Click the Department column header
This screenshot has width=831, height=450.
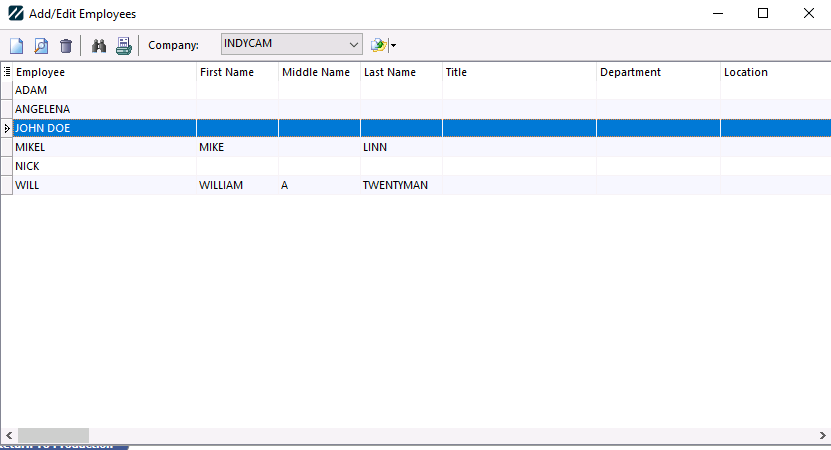pyautogui.click(x=657, y=72)
